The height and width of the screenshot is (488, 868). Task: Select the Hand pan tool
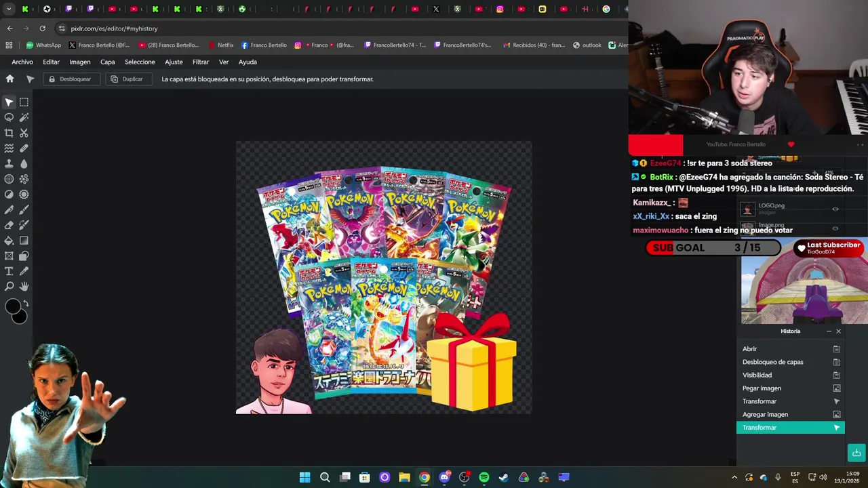[24, 286]
